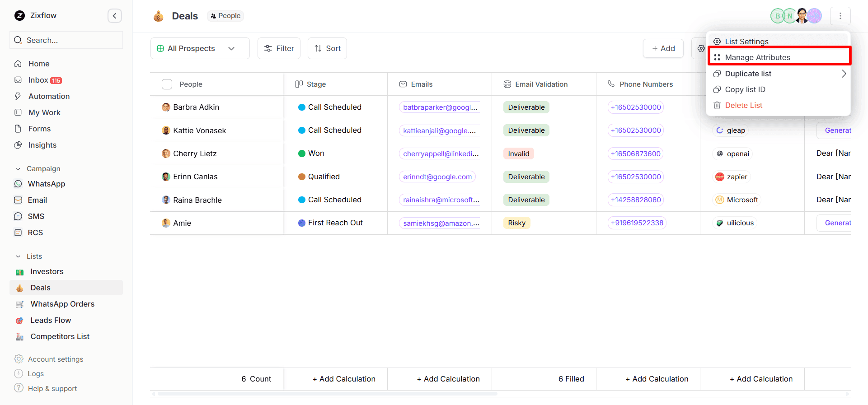The height and width of the screenshot is (405, 868).
Task: Click the Search field in the sidebar
Action: pyautogui.click(x=66, y=40)
